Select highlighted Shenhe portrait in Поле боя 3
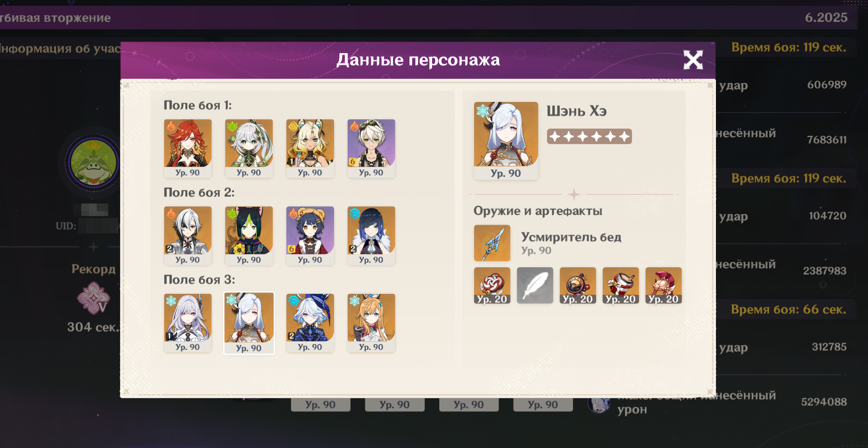The height and width of the screenshot is (448, 868). pyautogui.click(x=249, y=323)
